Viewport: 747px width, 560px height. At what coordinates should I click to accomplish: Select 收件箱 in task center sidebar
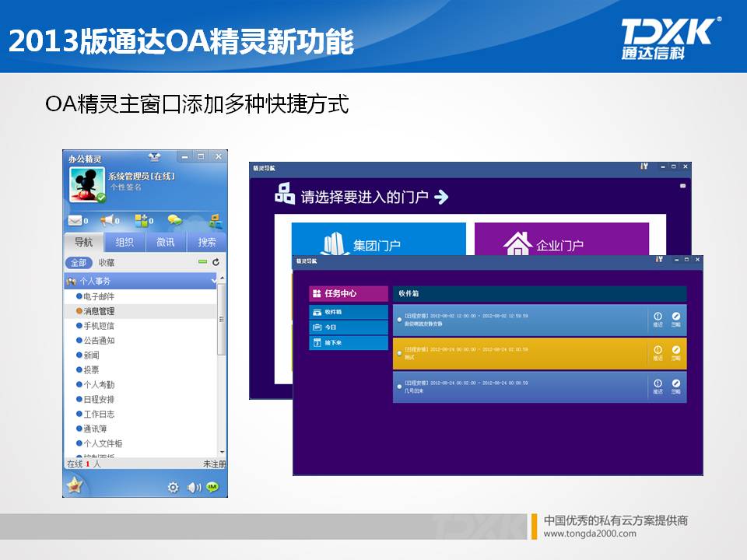(349, 312)
